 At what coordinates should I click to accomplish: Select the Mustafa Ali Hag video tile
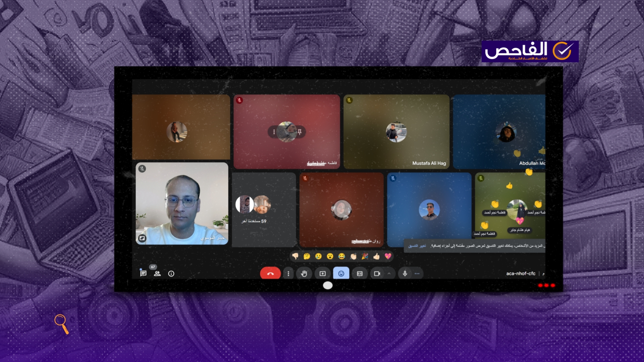click(396, 132)
